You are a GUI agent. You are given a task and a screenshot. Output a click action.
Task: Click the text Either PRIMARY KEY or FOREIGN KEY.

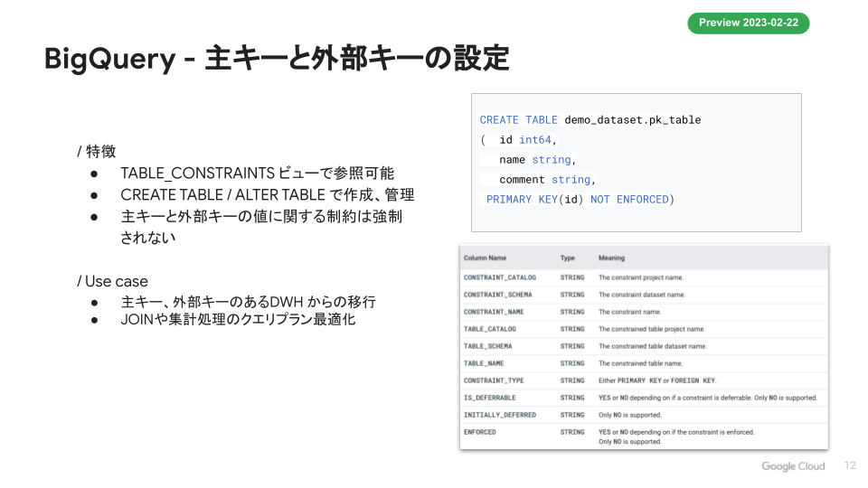(657, 380)
